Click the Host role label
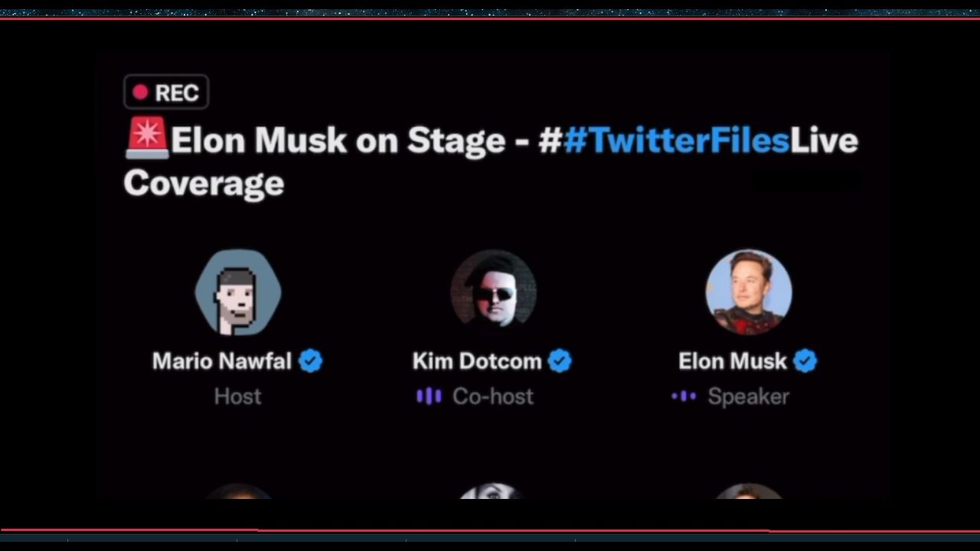The image size is (980, 551). pyautogui.click(x=237, y=396)
